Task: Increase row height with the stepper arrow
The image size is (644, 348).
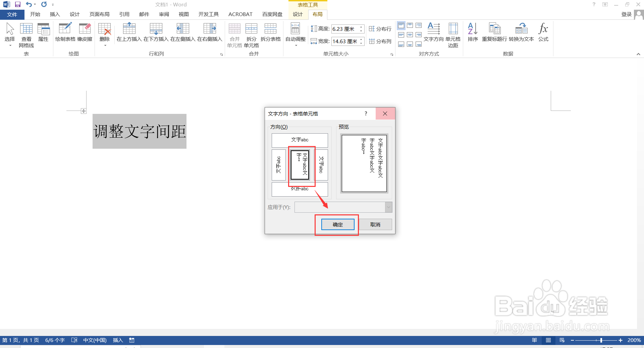Action: (361, 27)
